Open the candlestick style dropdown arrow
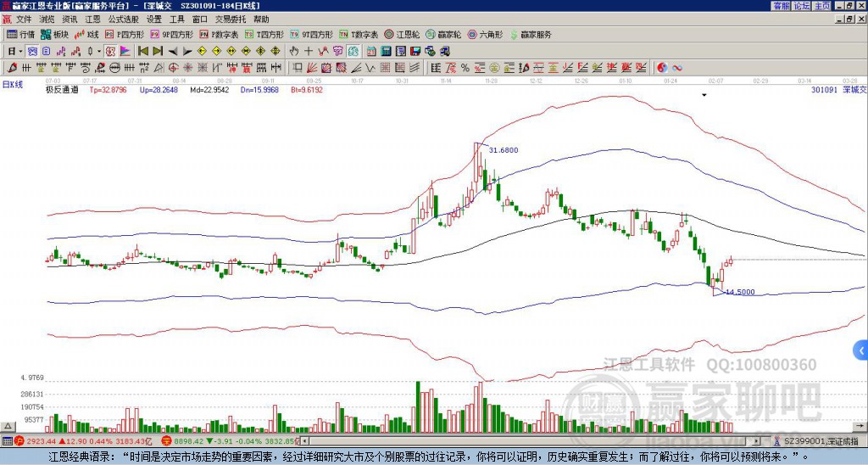 (99, 52)
